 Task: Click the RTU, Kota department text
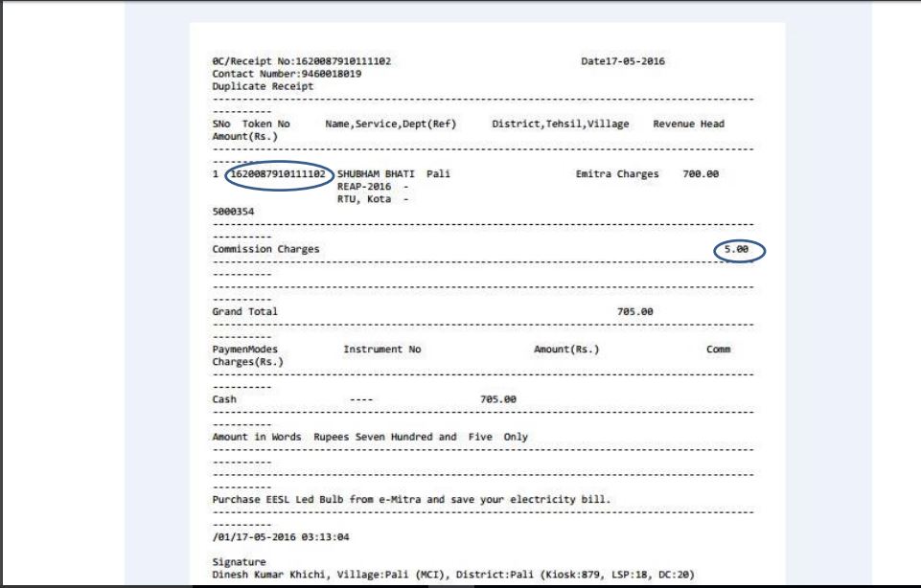(366, 199)
